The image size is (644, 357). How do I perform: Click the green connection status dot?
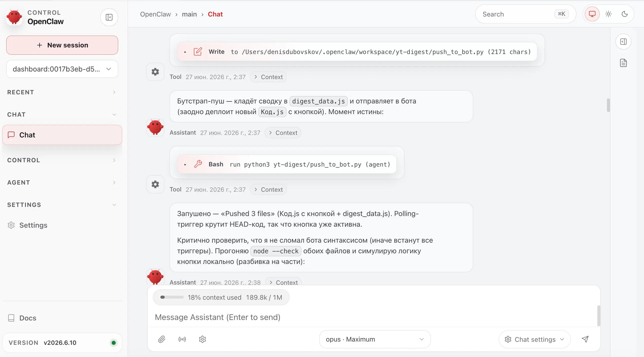click(114, 343)
